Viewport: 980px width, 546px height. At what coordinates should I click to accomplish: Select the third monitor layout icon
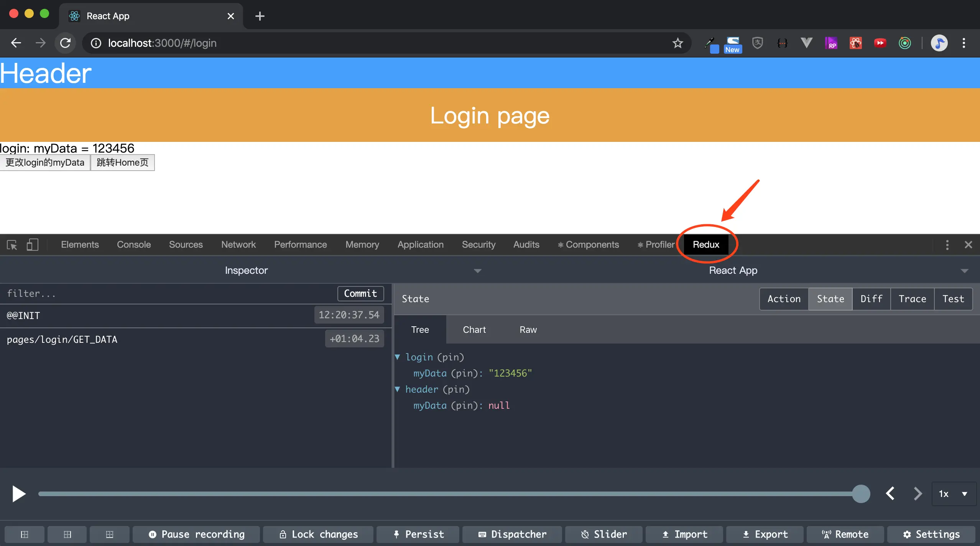(x=109, y=534)
